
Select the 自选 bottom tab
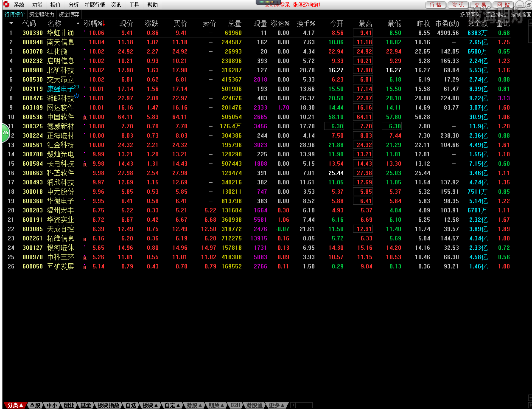[131, 405]
